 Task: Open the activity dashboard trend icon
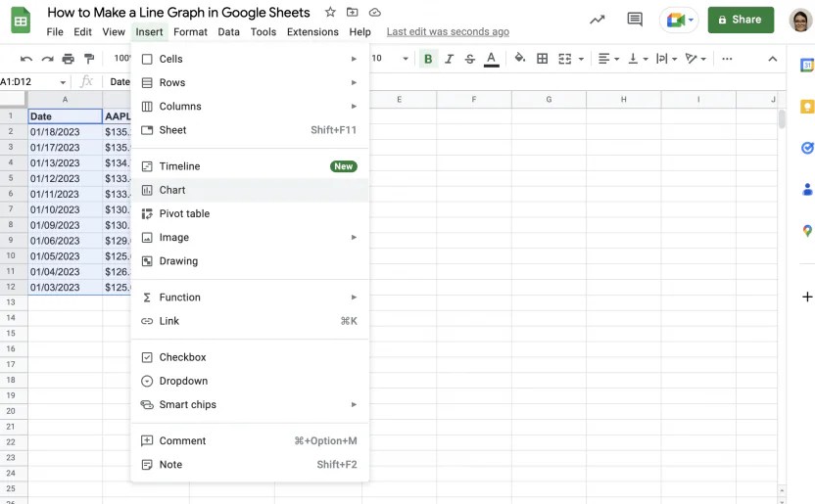click(x=598, y=20)
